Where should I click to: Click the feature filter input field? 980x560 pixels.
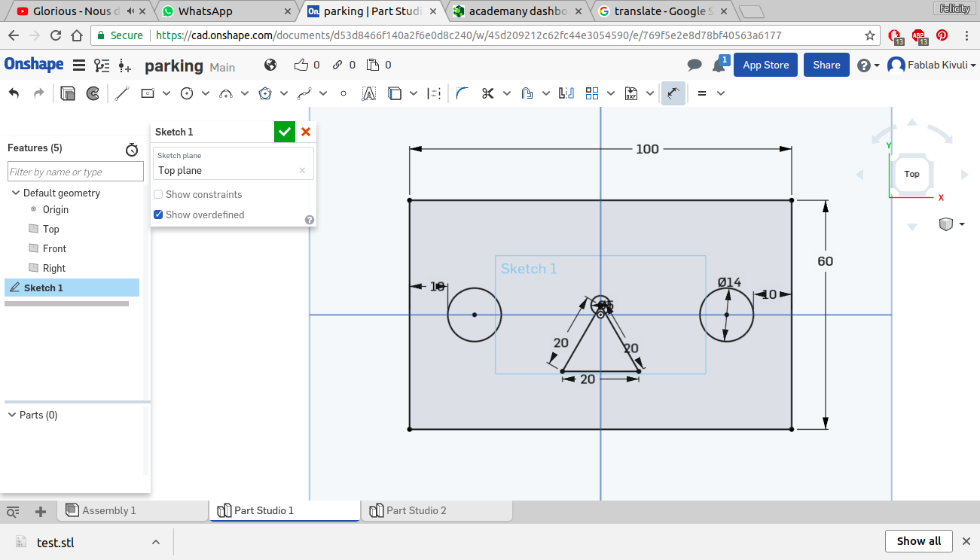pos(75,172)
